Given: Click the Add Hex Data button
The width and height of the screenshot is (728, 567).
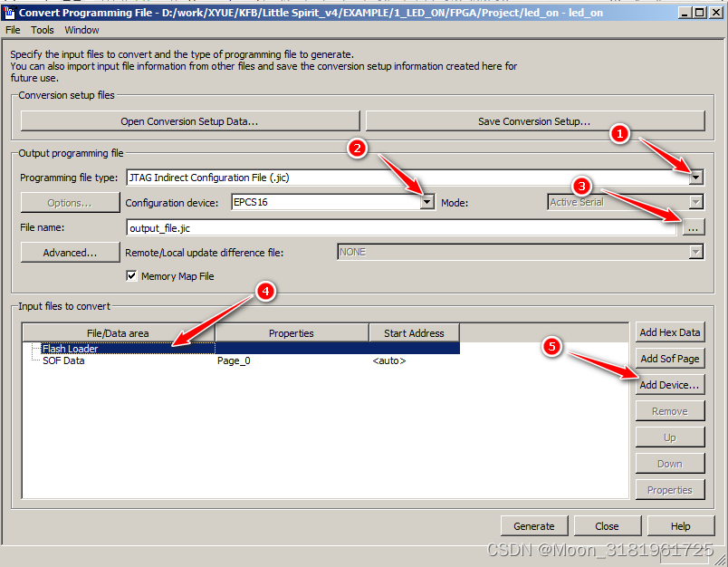Looking at the screenshot, I should pos(670,332).
